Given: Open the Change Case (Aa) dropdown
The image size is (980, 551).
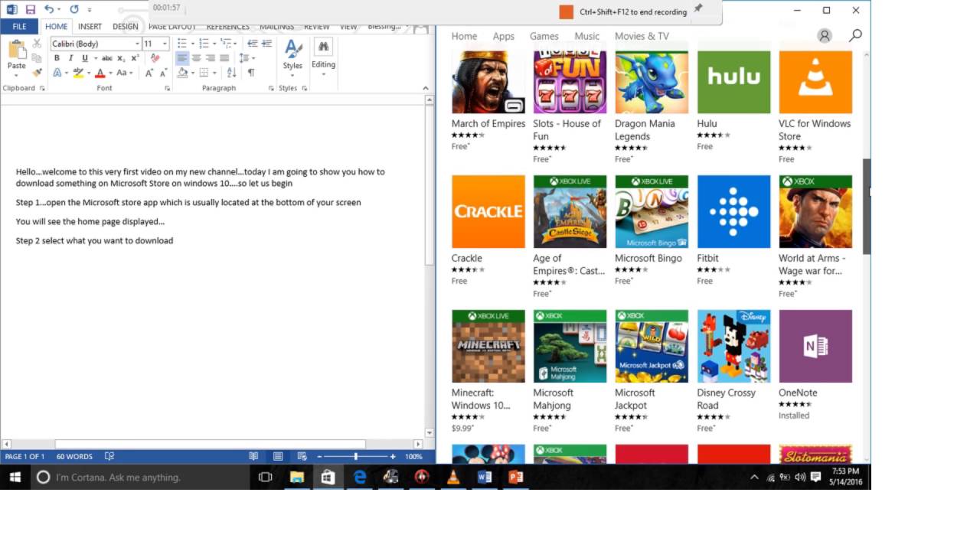Looking at the screenshot, I should pos(125,73).
